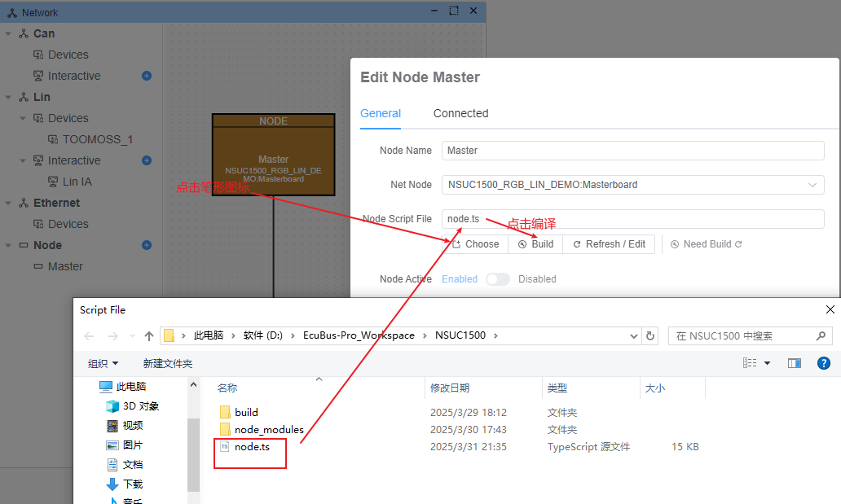Go forward in Script File dialog
Image resolution: width=841 pixels, height=504 pixels.
(x=112, y=335)
